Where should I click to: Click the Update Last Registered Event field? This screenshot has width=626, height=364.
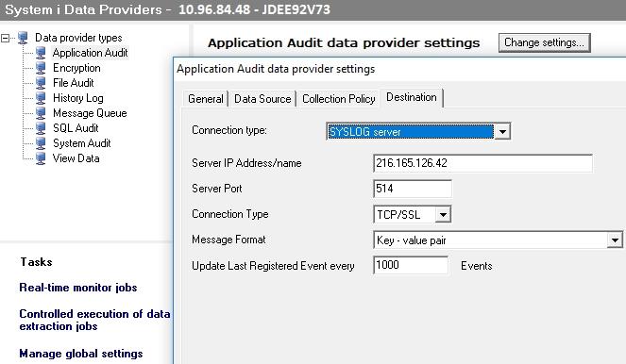(411, 265)
